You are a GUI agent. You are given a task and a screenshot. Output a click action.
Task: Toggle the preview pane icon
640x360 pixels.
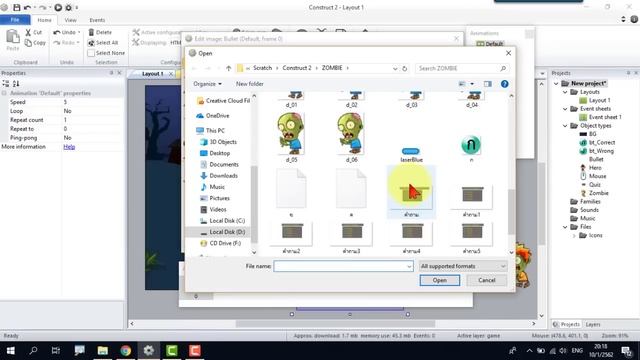(x=488, y=84)
